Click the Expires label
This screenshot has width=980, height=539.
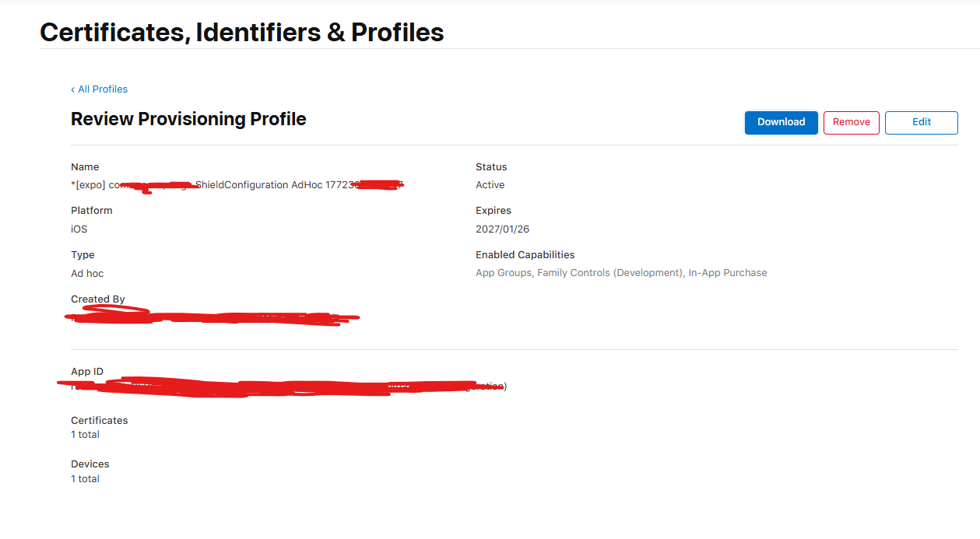click(494, 211)
